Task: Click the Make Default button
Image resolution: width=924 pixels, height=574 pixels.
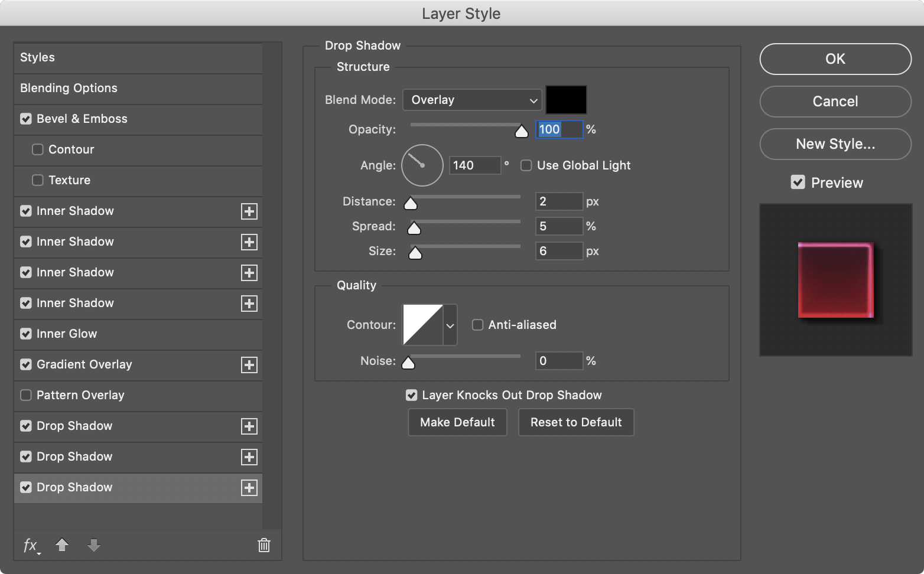Action: coord(457,422)
